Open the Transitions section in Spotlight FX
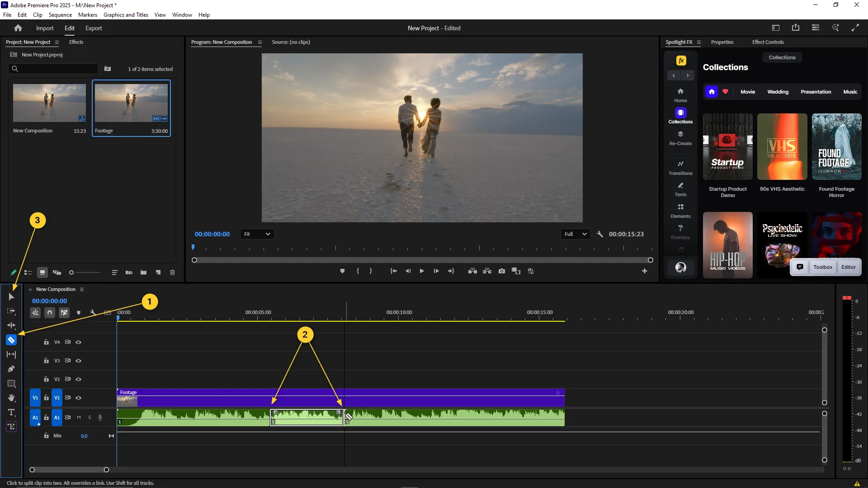This screenshot has width=868, height=488. pos(680,167)
